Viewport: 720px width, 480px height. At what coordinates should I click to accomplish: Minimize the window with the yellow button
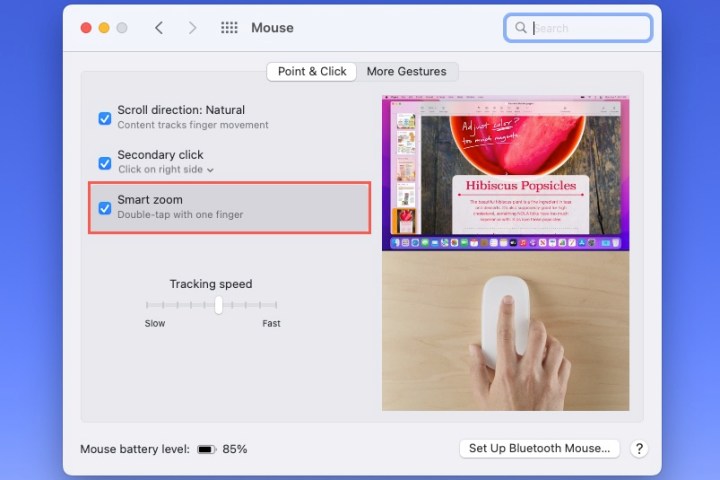pos(104,28)
